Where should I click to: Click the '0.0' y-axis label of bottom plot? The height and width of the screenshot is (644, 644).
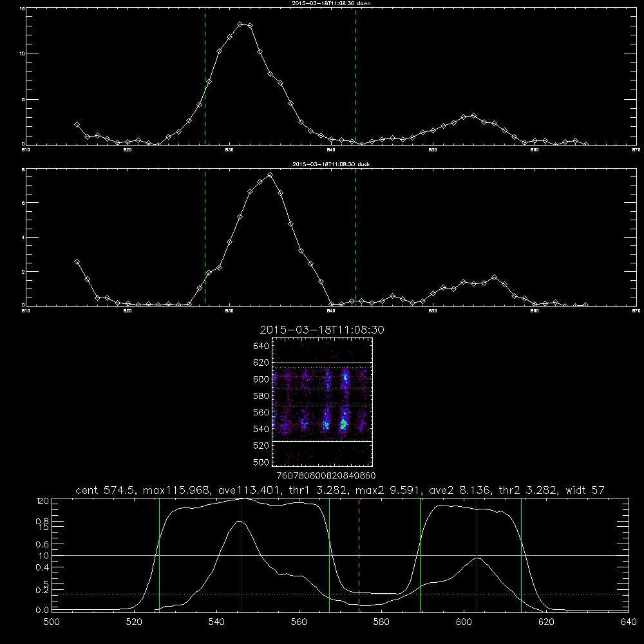coord(43,611)
